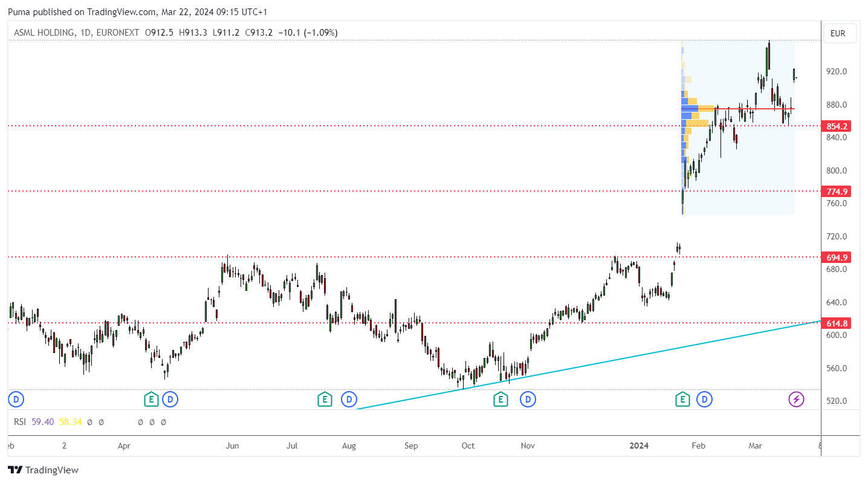Click the leftmost dividend D marker
868x483 pixels.
pyautogui.click(x=16, y=399)
